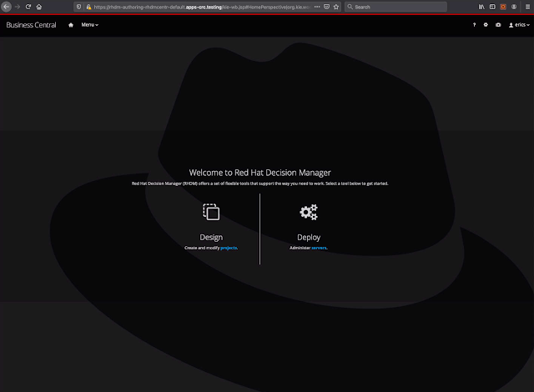Go back using browser back arrow
This screenshot has width=534, height=392.
[x=6, y=7]
